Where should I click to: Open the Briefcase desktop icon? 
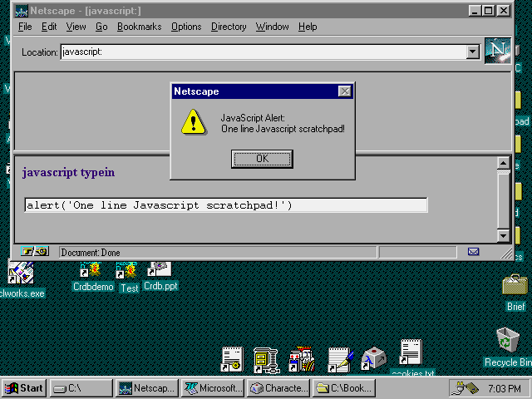515,286
